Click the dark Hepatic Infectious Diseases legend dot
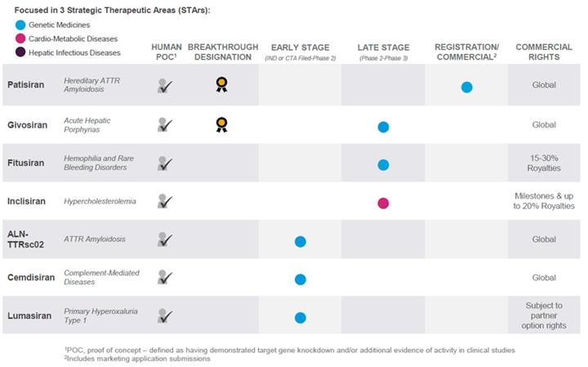 tap(20, 52)
